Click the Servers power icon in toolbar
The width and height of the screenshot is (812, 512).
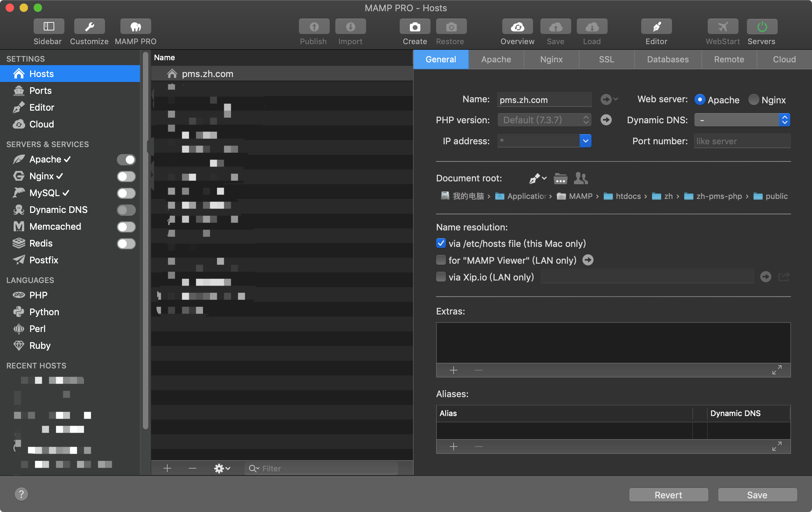[x=762, y=27]
